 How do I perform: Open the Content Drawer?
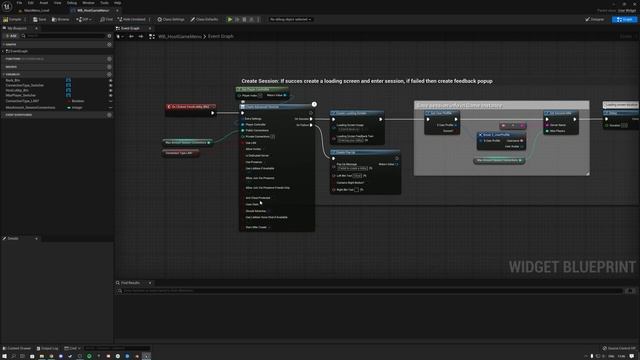(x=17, y=348)
